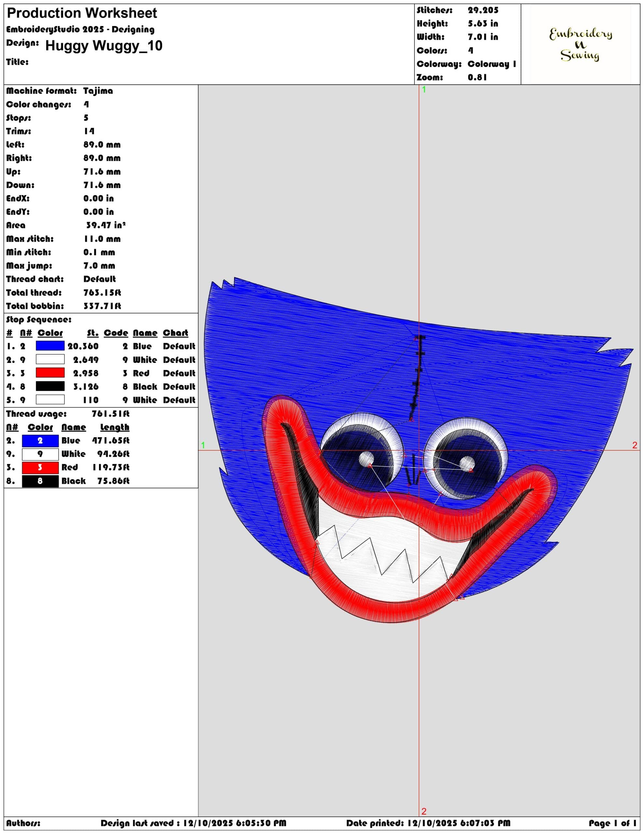
Task: Click the Zoom value 0.81
Action: tap(477, 77)
